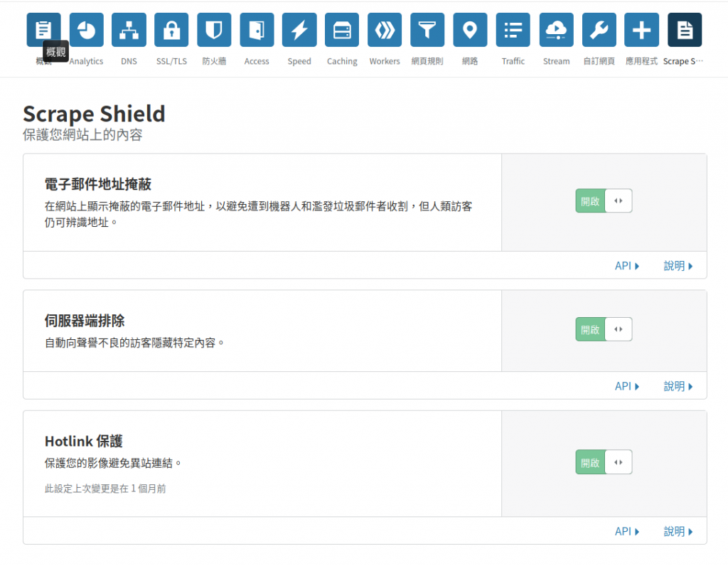Select the Analytics tab label
This screenshot has width=728, height=566.
[x=86, y=61]
